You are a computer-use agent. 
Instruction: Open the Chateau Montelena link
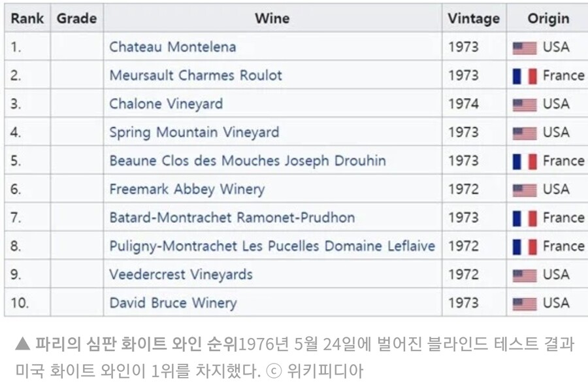[x=172, y=47]
